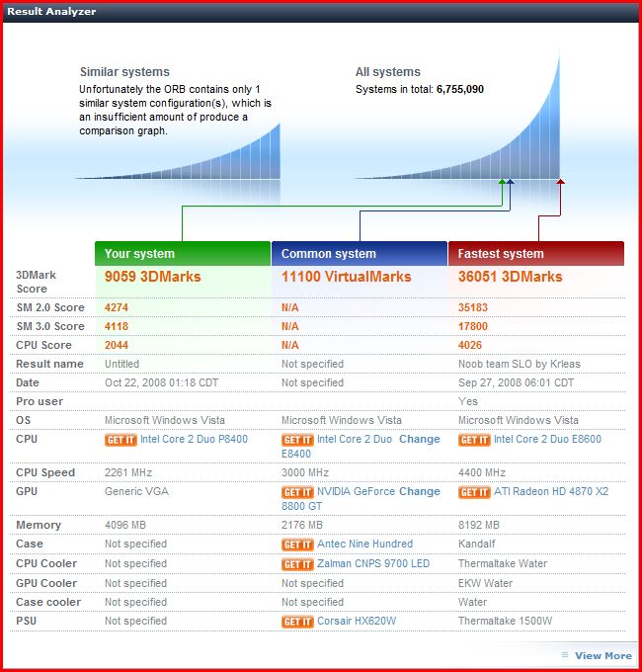Select the Fastest system column header
The height and width of the screenshot is (672, 642).
(x=536, y=253)
